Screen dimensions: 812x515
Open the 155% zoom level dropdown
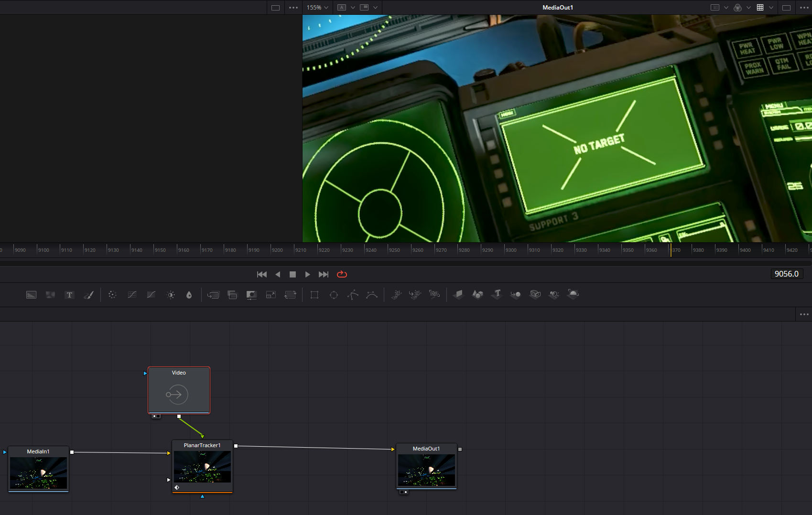pyautogui.click(x=317, y=8)
